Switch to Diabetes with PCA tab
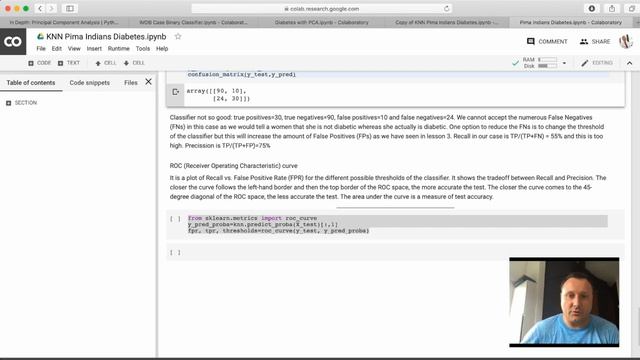640x360 pixels. tap(322, 22)
